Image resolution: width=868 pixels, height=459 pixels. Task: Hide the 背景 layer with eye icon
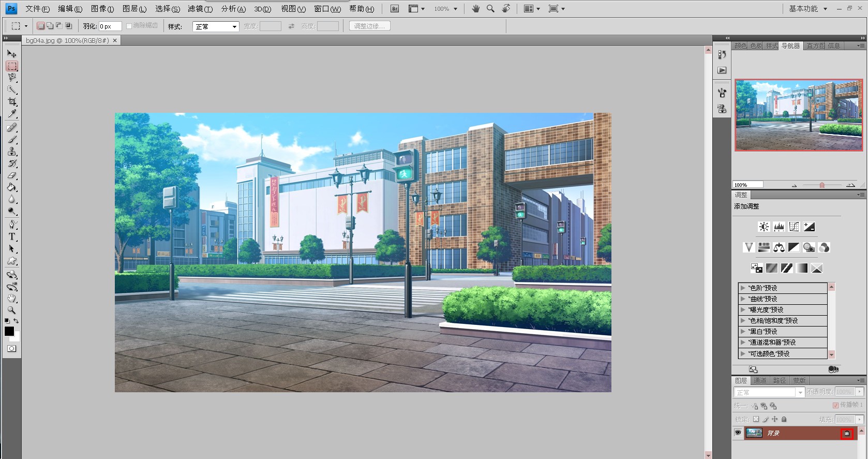pos(738,433)
